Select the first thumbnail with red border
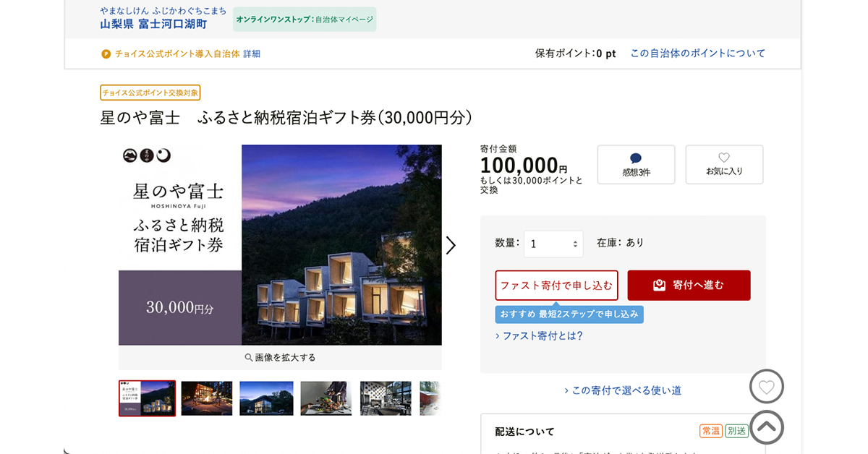Image resolution: width=868 pixels, height=454 pixels. 147,398
